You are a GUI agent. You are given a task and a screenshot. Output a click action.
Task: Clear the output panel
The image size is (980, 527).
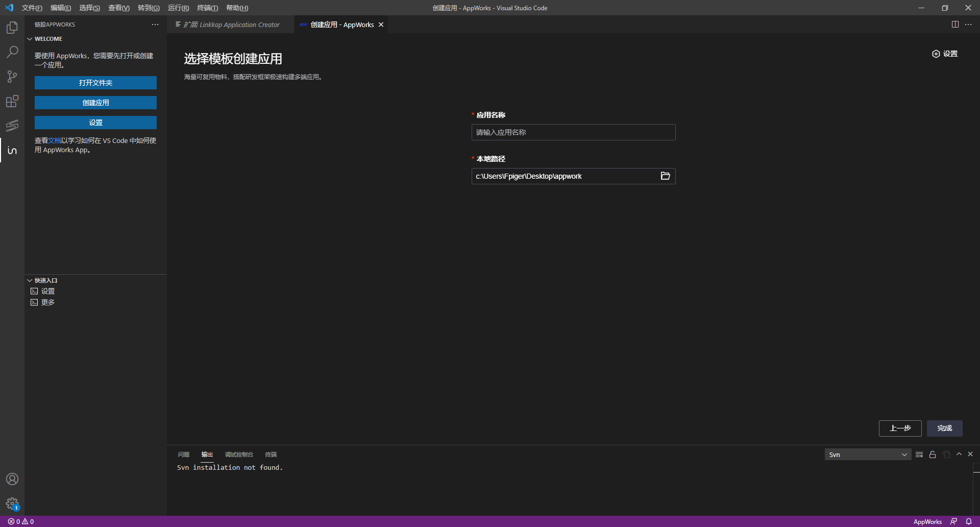(919, 454)
